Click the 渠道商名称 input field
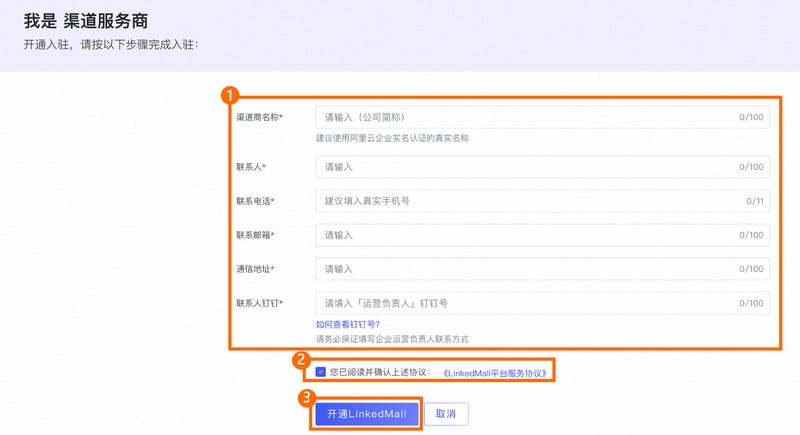The image size is (800, 435). pos(542,117)
